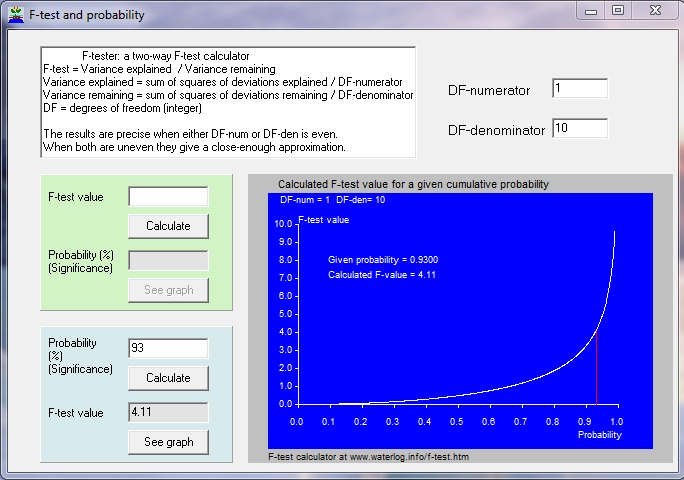684x480 pixels.
Task: Click the 'Calculated F-value = 4.11' text
Action: 382,275
